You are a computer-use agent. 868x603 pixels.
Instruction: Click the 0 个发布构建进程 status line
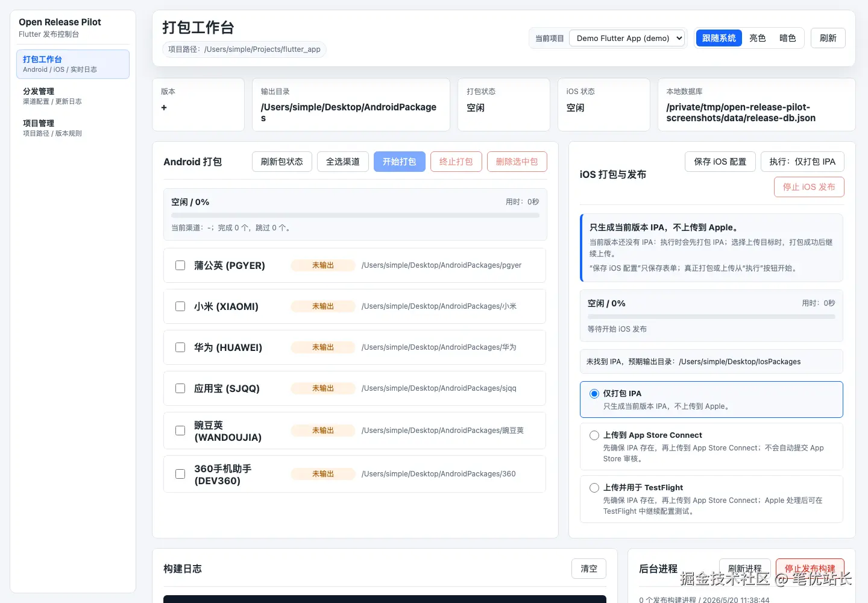point(704,600)
